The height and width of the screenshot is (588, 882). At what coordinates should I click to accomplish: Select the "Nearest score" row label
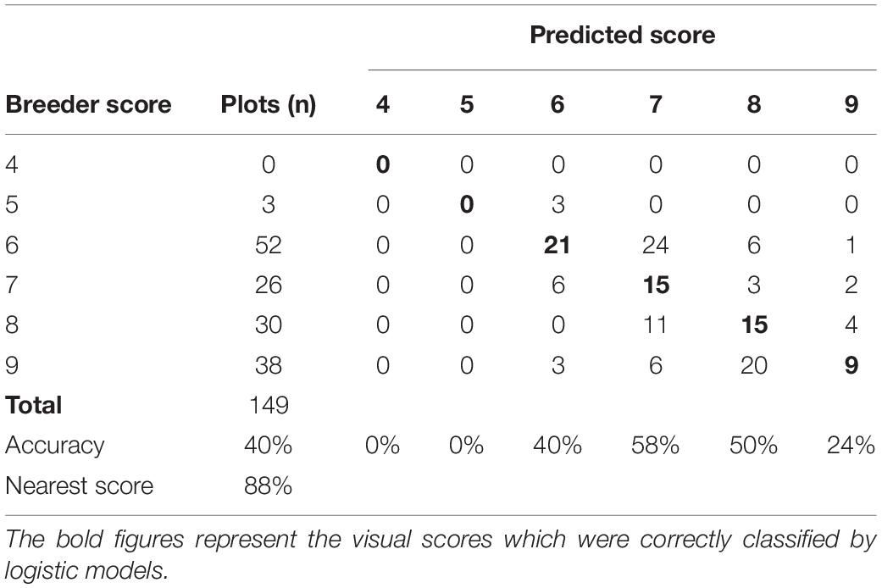(80, 485)
